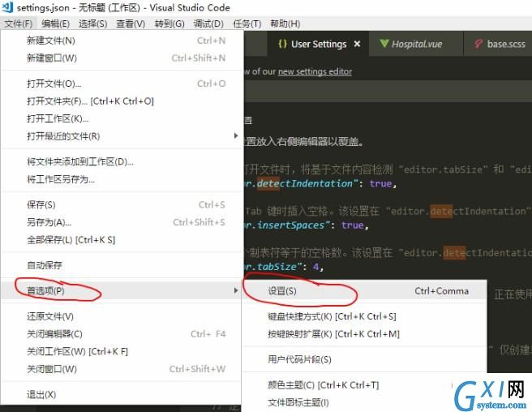Choose 将文件夹添加到工作区(D)... entry
532x412 pixels.
click(122, 162)
